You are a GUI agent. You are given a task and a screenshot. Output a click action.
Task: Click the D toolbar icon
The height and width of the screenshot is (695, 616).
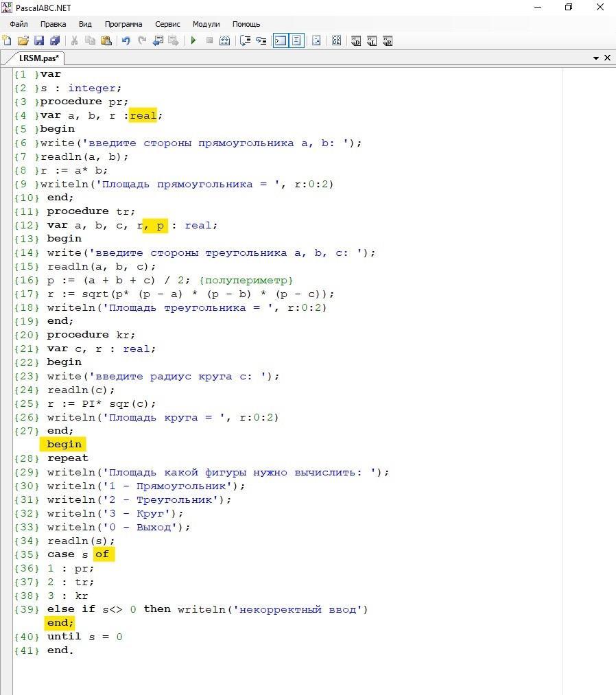[356, 40]
